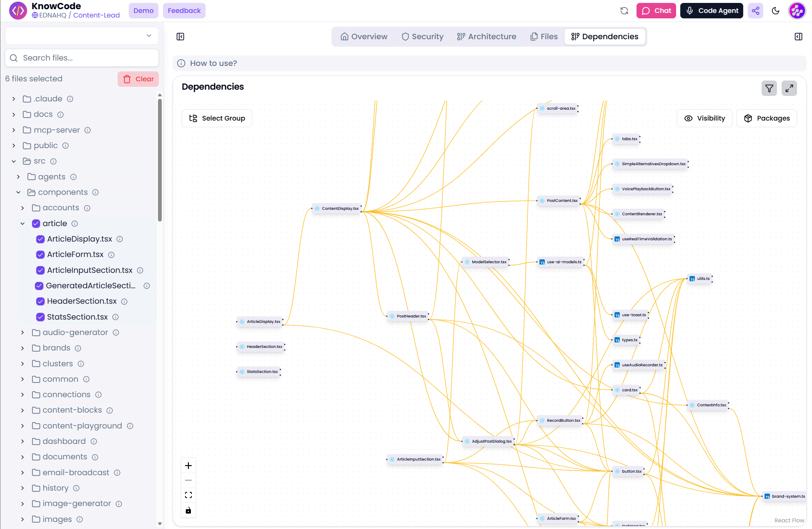
Task: Toggle dark mode with the moon icon
Action: coord(776,10)
